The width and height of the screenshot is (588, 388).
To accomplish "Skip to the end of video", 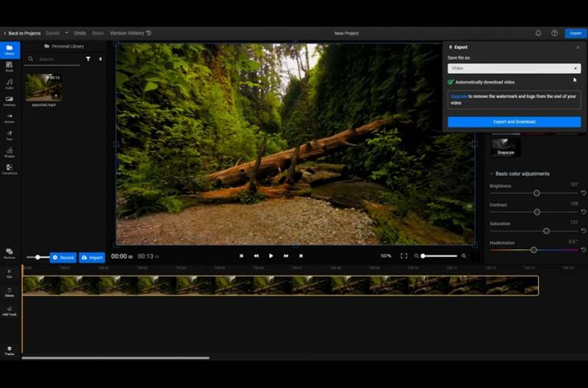I will [x=301, y=256].
